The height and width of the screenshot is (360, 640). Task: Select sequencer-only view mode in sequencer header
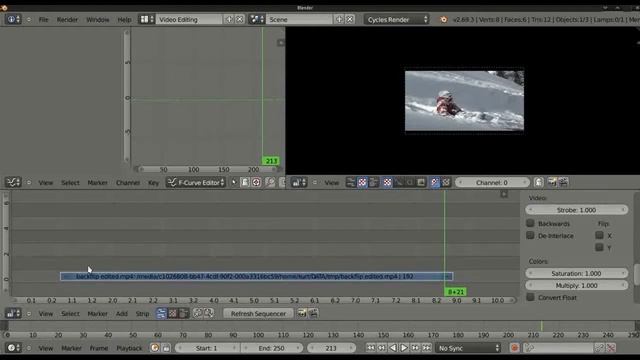point(161,313)
